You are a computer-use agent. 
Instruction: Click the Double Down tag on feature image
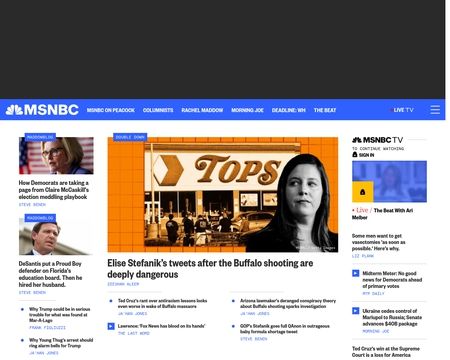point(130,137)
